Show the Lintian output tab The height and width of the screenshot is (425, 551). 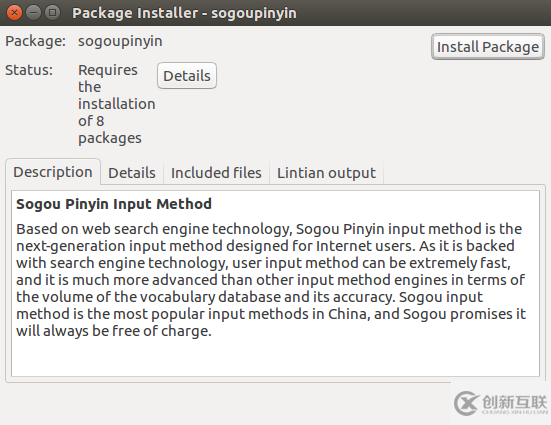coord(326,173)
